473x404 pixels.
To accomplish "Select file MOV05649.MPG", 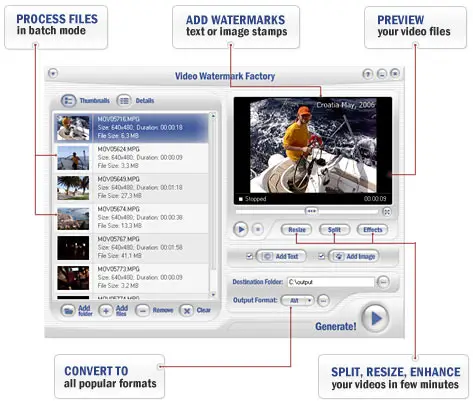I will pos(131,188).
